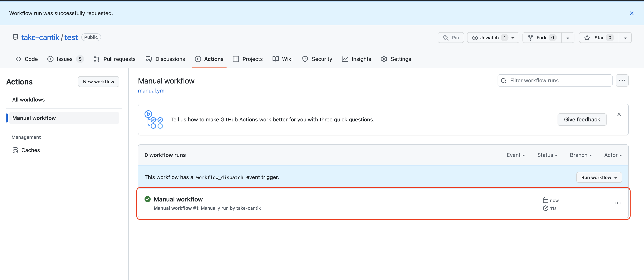The width and height of the screenshot is (644, 280).
Task: Dismiss the workflow requested banner
Action: click(632, 13)
